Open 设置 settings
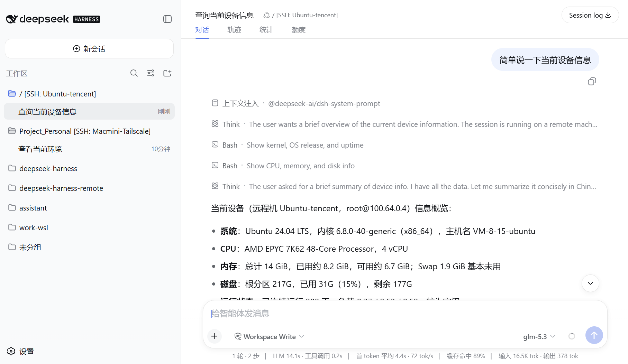This screenshot has height=364, width=628. 21,352
